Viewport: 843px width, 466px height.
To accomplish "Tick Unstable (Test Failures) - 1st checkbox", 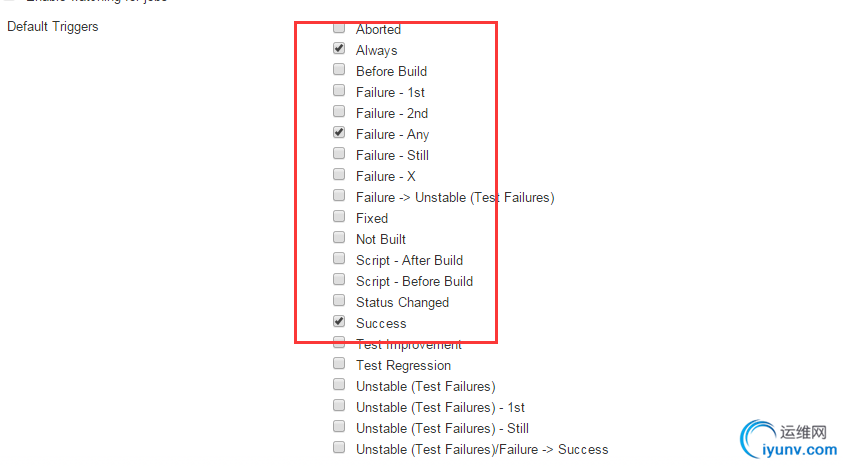I will click(x=339, y=405).
